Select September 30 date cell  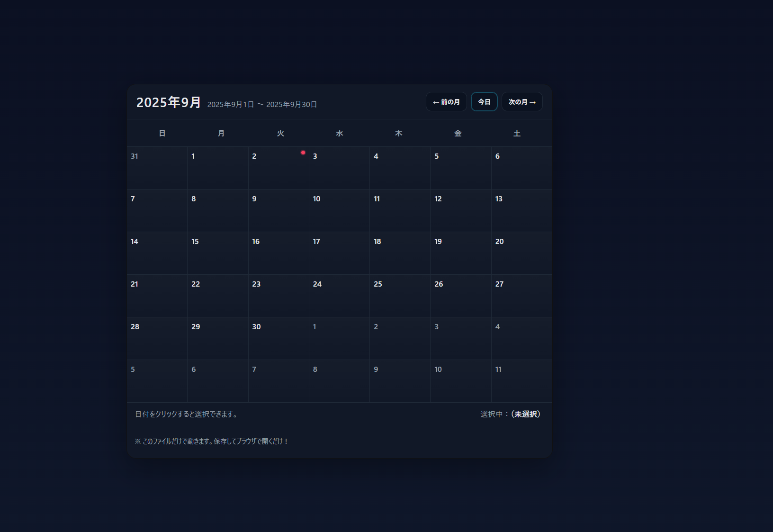[x=279, y=339]
